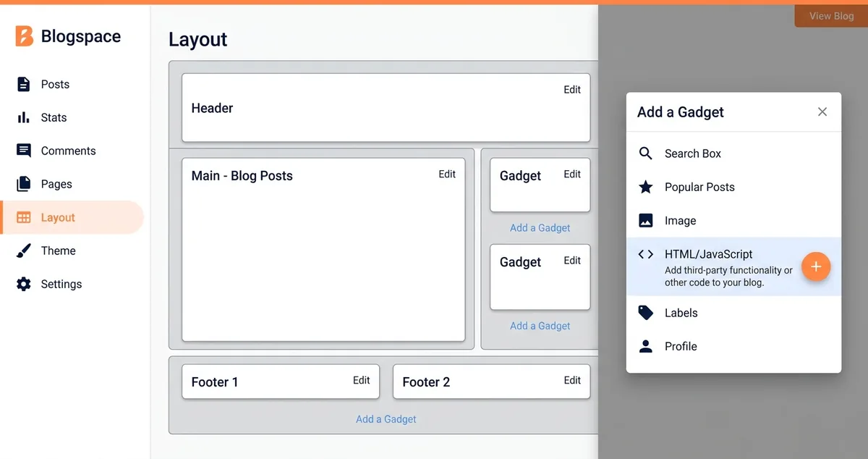Click Add a Gadget below first sidebar gadget
Viewport: 868px width, 459px height.
(x=540, y=227)
